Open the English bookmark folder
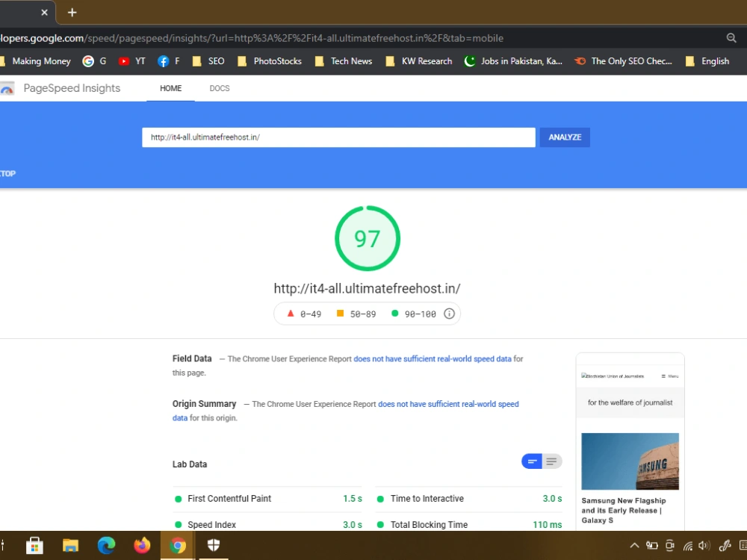This screenshot has width=747, height=560. [x=707, y=61]
